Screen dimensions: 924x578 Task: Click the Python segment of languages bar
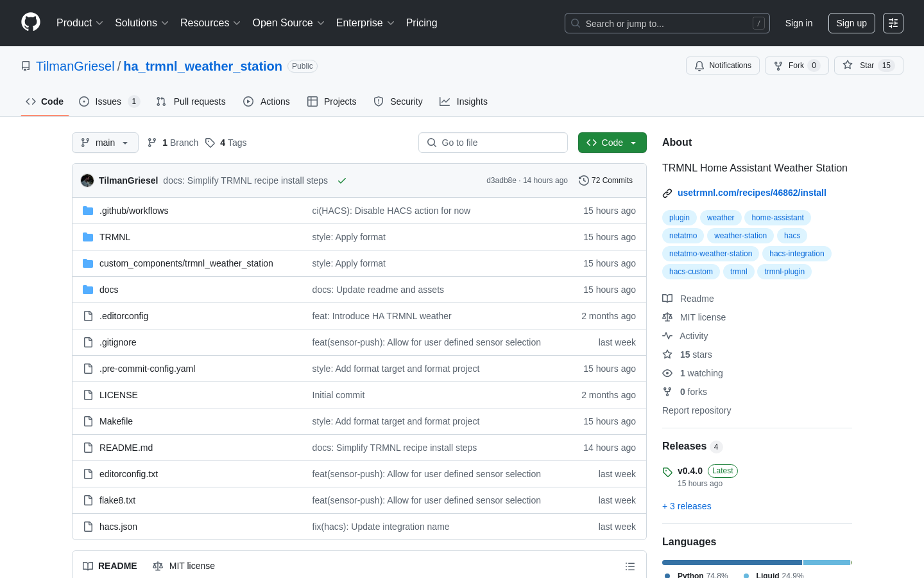(732, 563)
